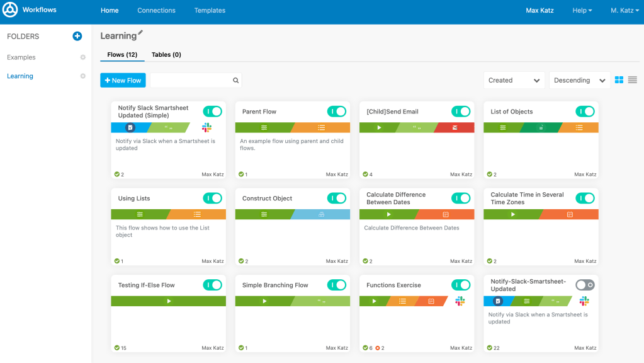This screenshot has width=644, height=363.
Task: Switch to the Tables (0) tab
Action: coord(166,55)
